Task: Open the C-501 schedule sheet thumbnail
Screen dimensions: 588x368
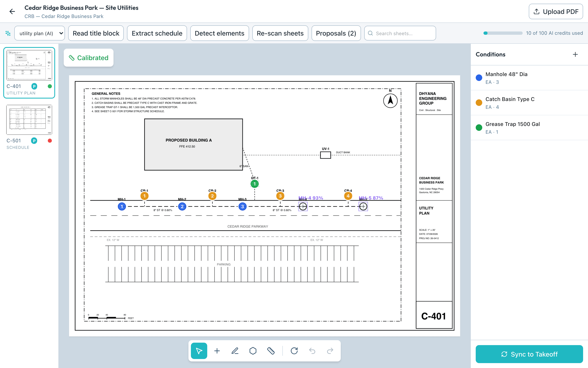Action: pos(29,120)
